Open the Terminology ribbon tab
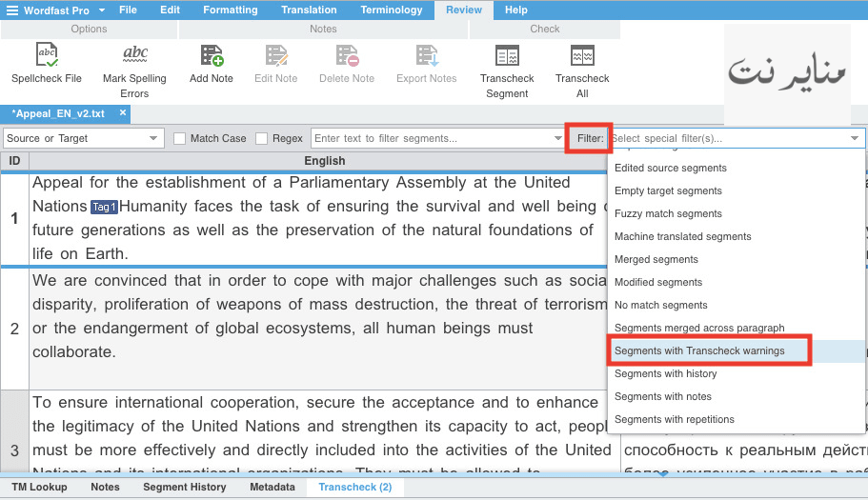868x500 pixels. [x=392, y=10]
